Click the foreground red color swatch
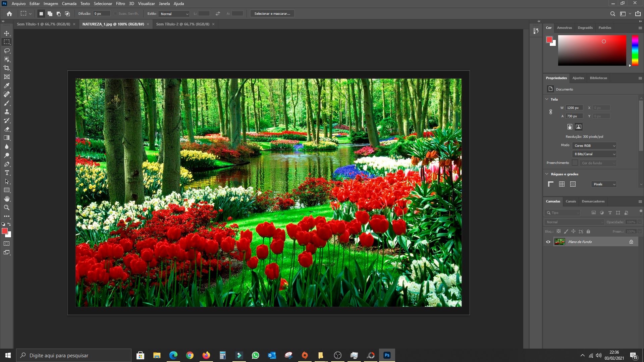Image resolution: width=644 pixels, height=362 pixels. pyautogui.click(x=4, y=231)
